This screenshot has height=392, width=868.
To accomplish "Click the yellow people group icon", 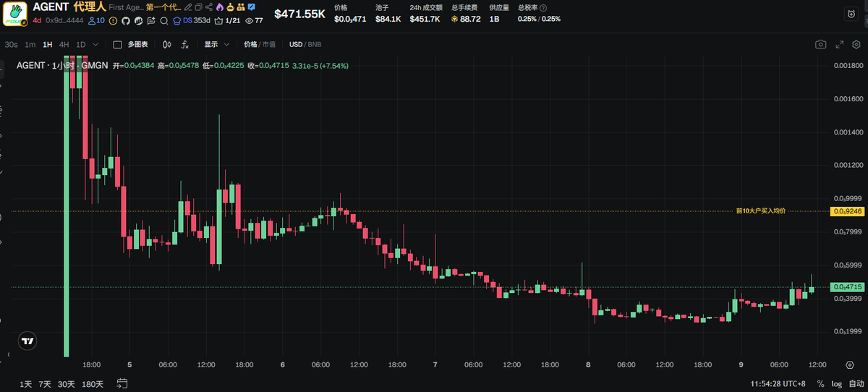I will tap(240, 7).
